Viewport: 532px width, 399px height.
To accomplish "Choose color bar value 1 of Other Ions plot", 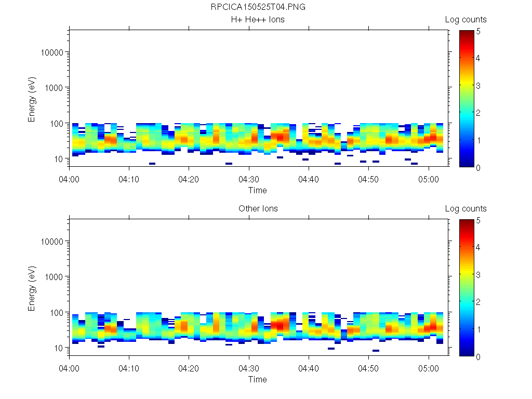I will click(x=478, y=329).
